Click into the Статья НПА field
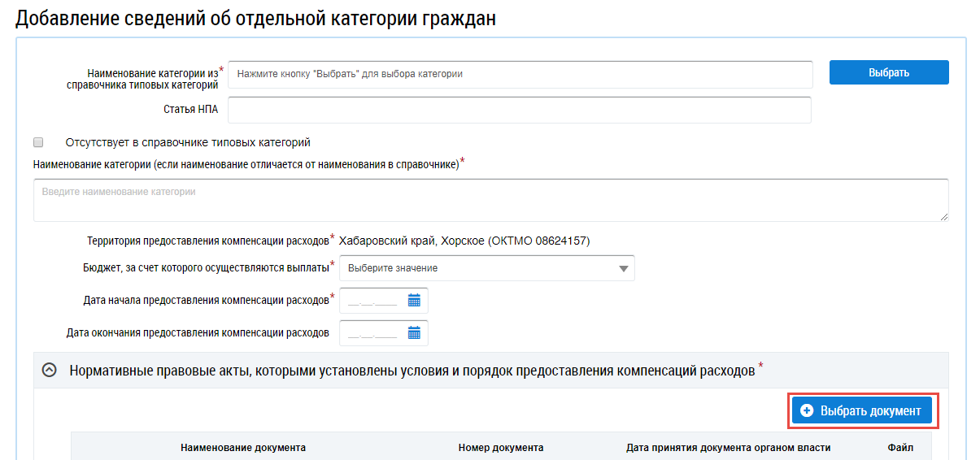 [519, 110]
